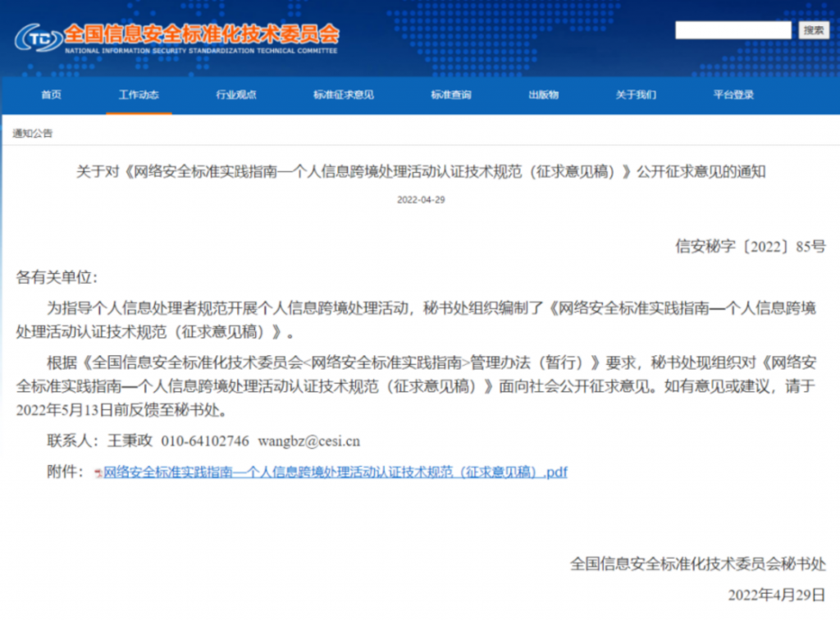Open the 行业观点 menu item
The height and width of the screenshot is (620, 840).
point(235,95)
